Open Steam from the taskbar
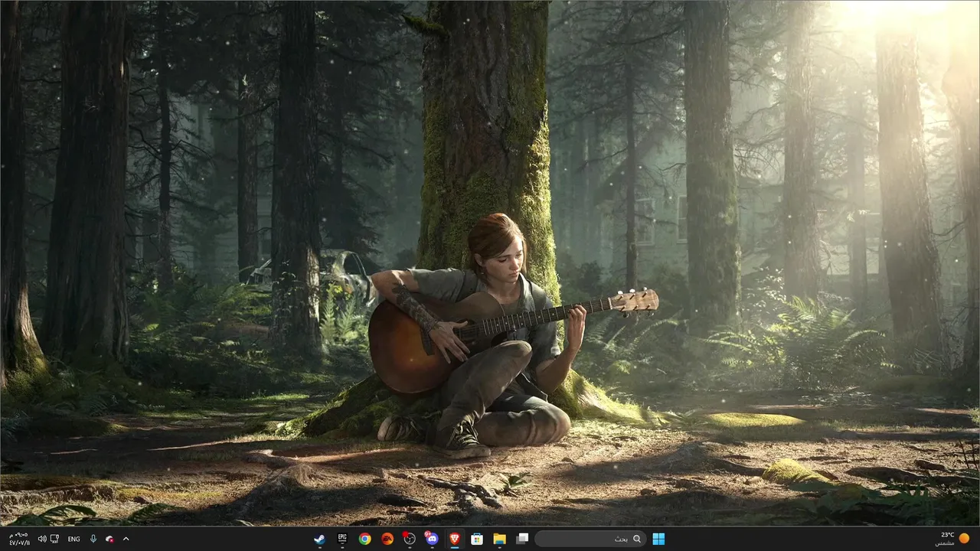This screenshot has height=551, width=980. point(320,539)
